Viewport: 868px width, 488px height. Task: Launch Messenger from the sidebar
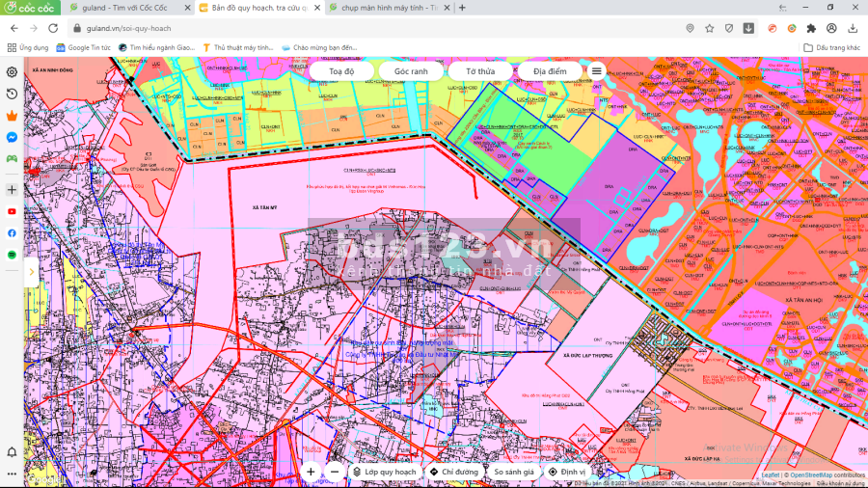(x=12, y=137)
